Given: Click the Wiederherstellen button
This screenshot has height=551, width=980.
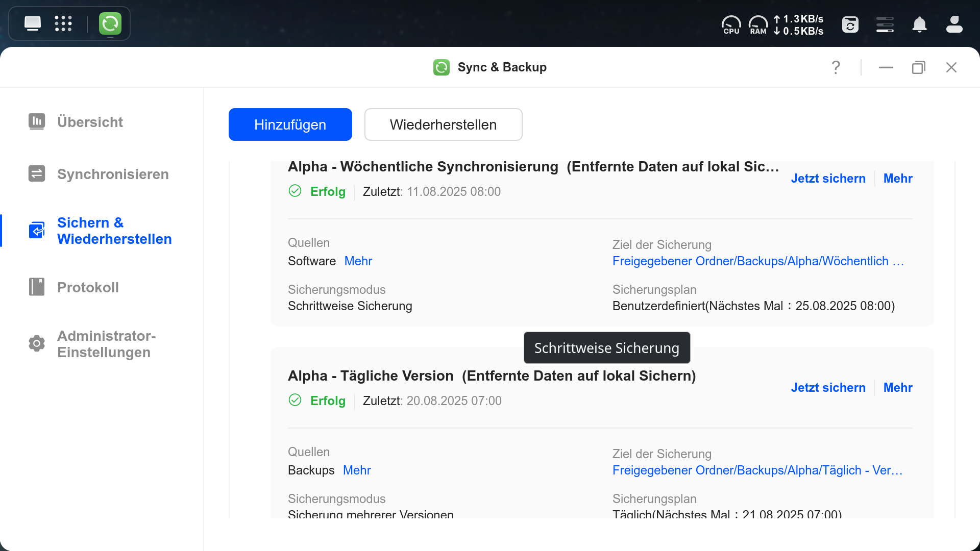Looking at the screenshot, I should (443, 124).
